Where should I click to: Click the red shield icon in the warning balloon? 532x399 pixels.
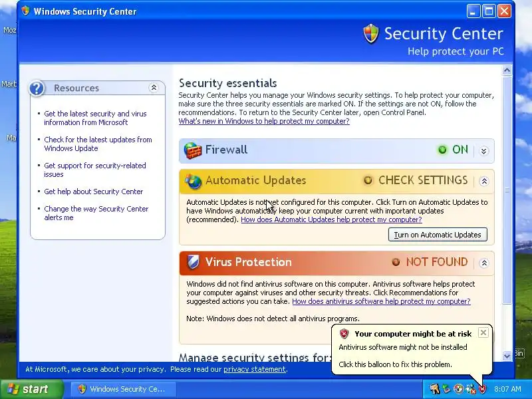(344, 334)
